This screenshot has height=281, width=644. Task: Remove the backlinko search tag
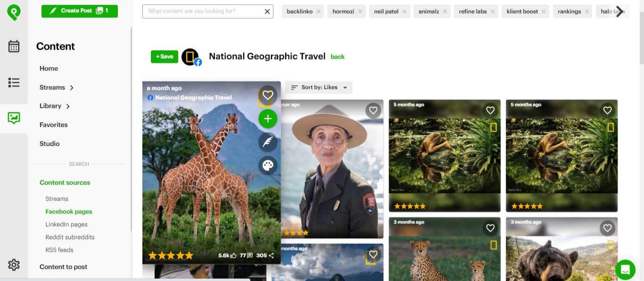pyautogui.click(x=319, y=11)
